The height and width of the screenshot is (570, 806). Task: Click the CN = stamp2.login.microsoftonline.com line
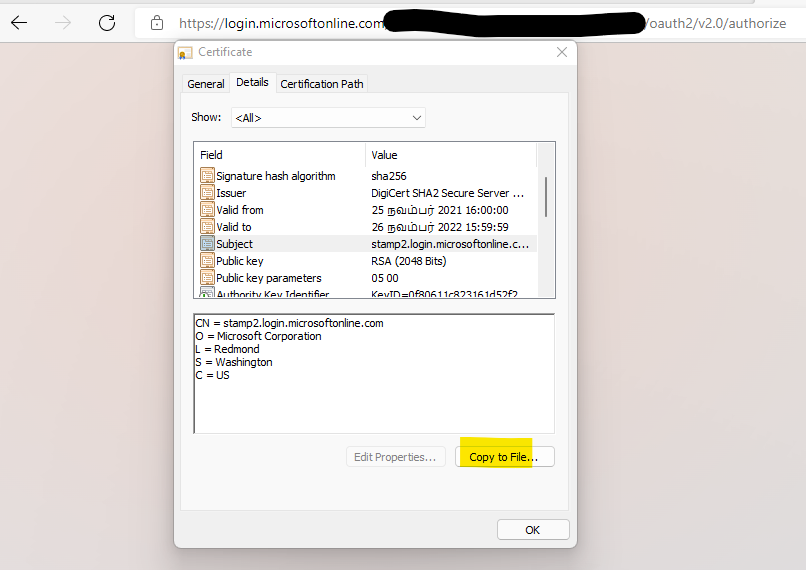click(289, 323)
